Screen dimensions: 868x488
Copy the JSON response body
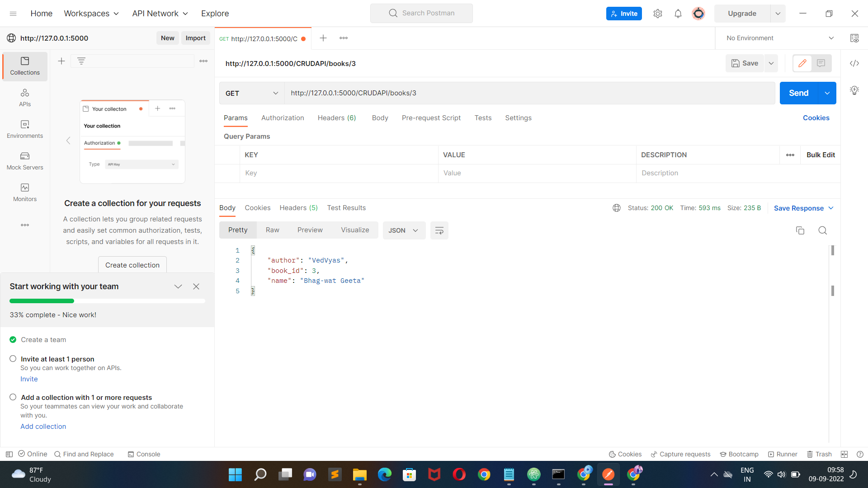[x=800, y=230]
